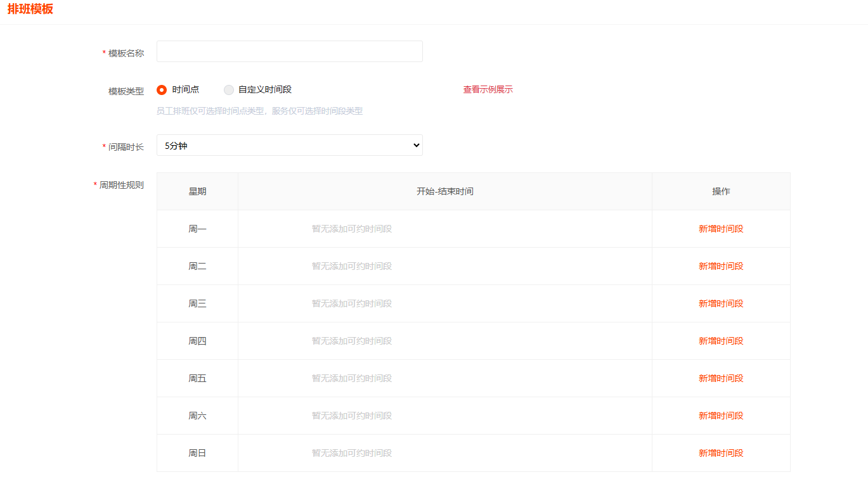Click 新增时间段 in the 周二 row
The image size is (868, 491).
point(720,266)
